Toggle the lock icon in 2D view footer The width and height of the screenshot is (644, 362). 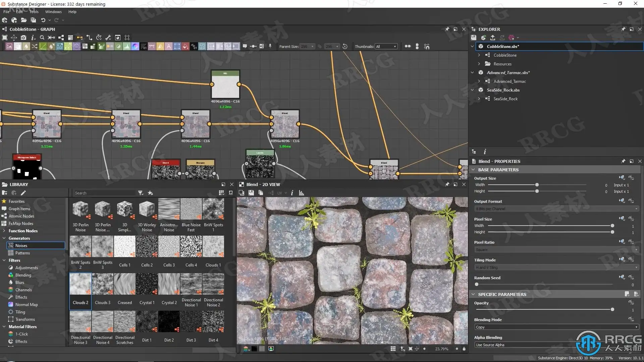464,349
